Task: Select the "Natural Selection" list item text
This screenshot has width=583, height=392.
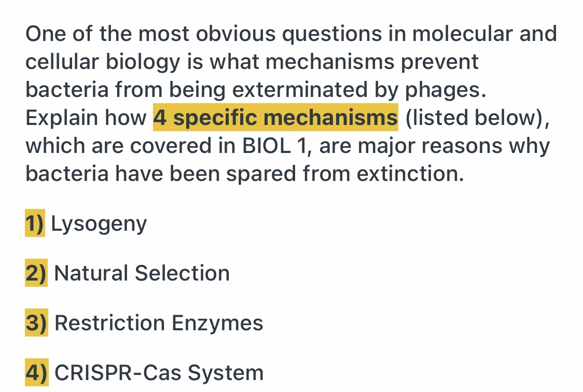Action: tap(142, 273)
